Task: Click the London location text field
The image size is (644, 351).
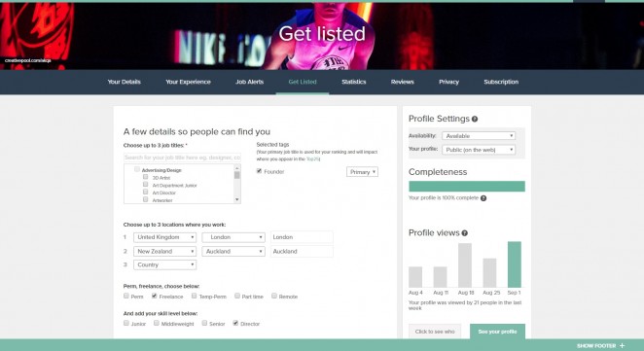Action: tap(302, 237)
